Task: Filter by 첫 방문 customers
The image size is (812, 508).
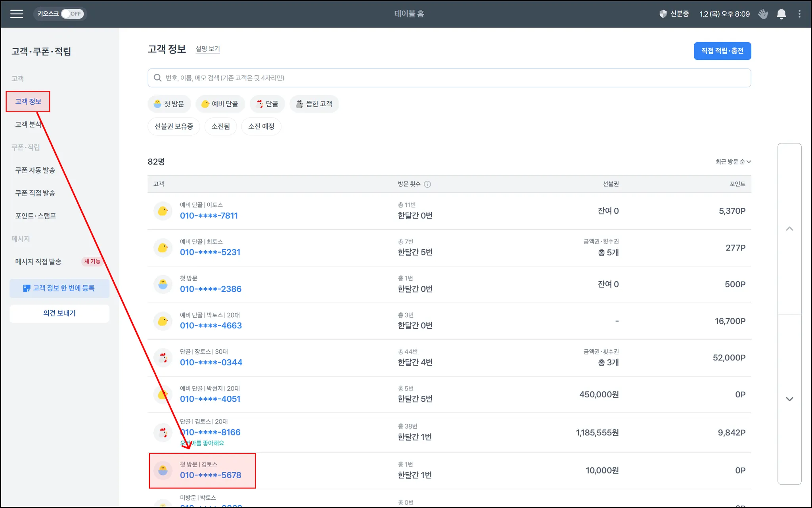Action: [x=169, y=104]
